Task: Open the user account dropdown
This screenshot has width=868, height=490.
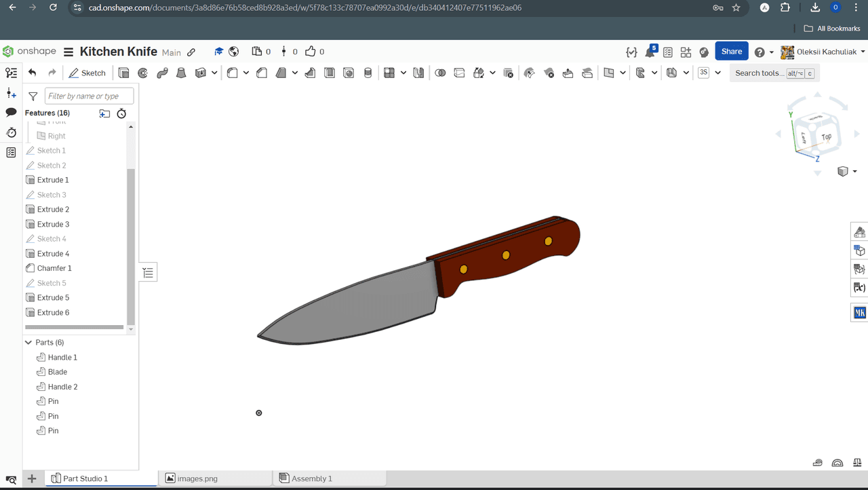Action: coord(863,52)
